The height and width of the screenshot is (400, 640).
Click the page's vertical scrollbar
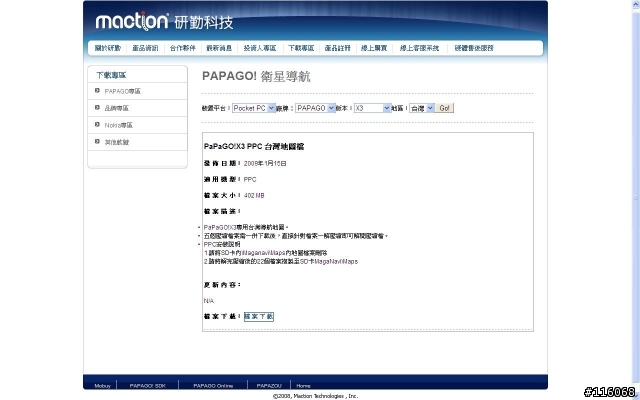[x=636, y=196]
